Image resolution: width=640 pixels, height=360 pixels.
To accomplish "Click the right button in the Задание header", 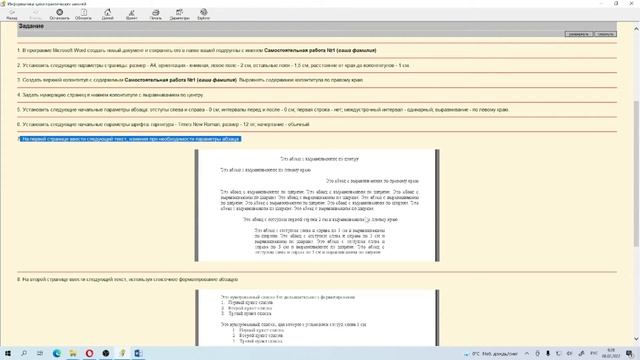I will pos(605,34).
